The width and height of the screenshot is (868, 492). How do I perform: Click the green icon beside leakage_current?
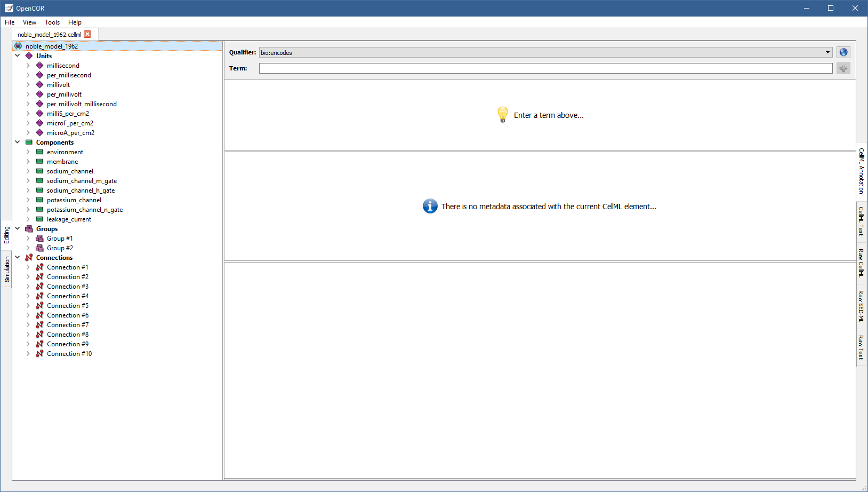pos(39,219)
